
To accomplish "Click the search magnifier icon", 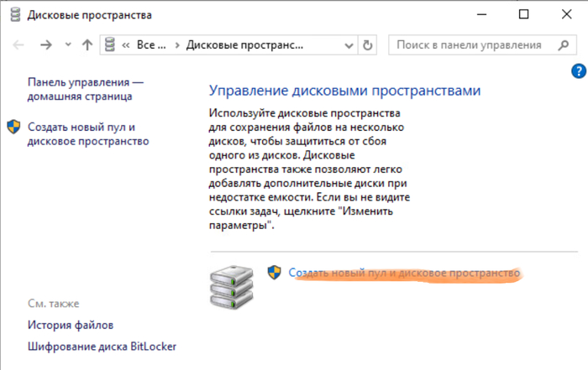I will pyautogui.click(x=560, y=45).
